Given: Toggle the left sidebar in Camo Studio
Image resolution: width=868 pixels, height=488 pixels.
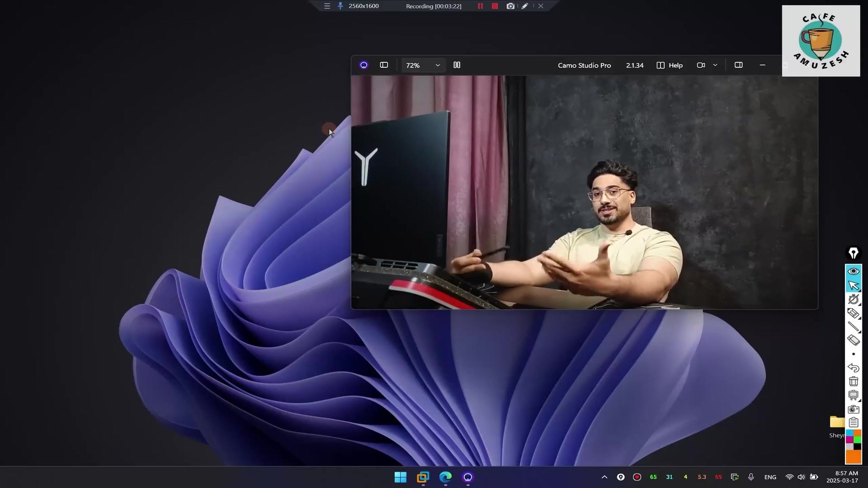Looking at the screenshot, I should pos(384,65).
